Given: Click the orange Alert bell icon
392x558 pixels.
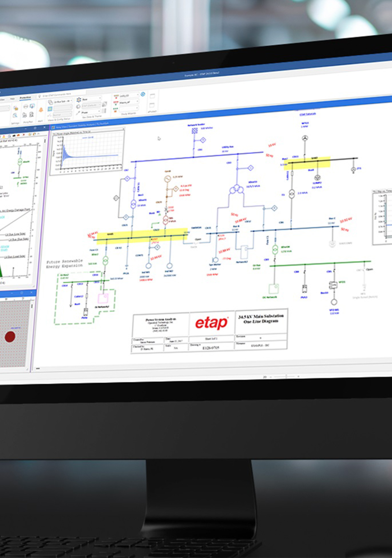Looking at the screenshot, I should [x=41, y=110].
